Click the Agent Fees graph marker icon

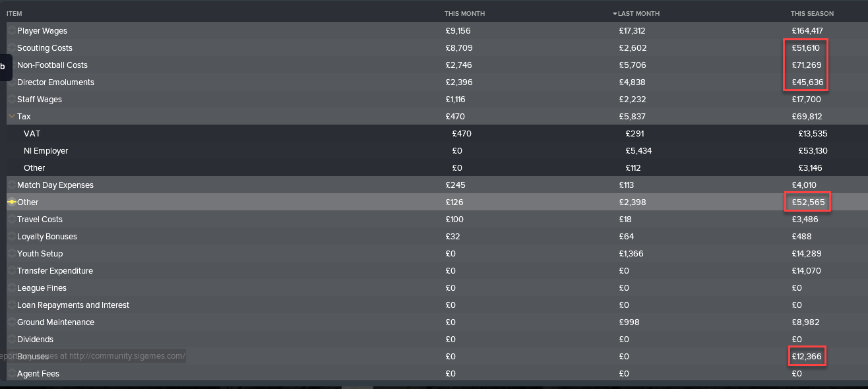11,374
